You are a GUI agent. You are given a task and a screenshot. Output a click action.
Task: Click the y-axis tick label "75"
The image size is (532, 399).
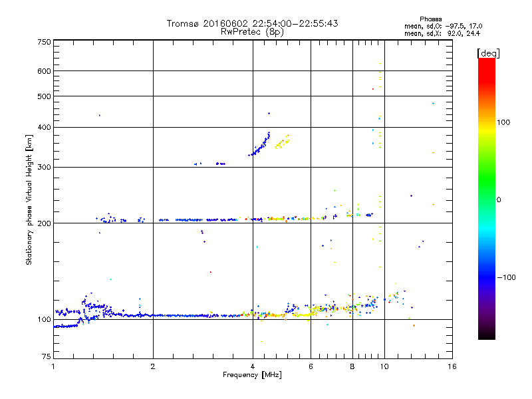(x=47, y=356)
